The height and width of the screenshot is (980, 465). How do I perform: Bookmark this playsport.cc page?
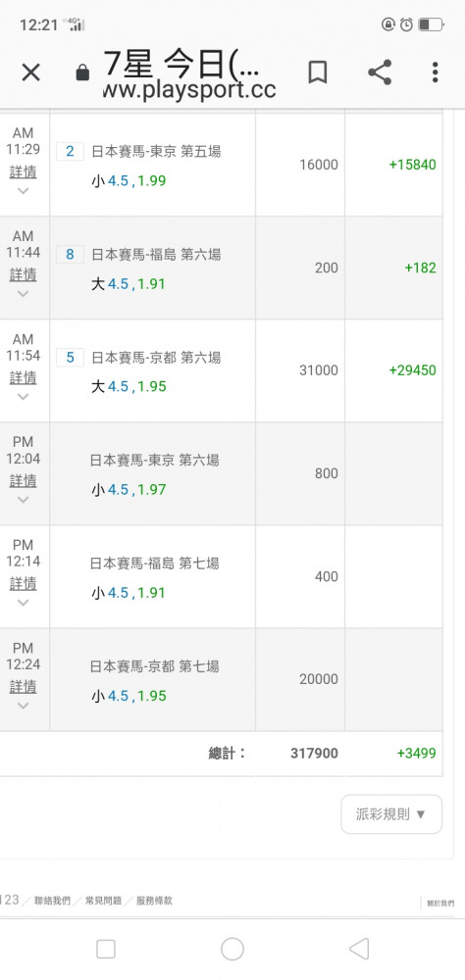point(318,73)
